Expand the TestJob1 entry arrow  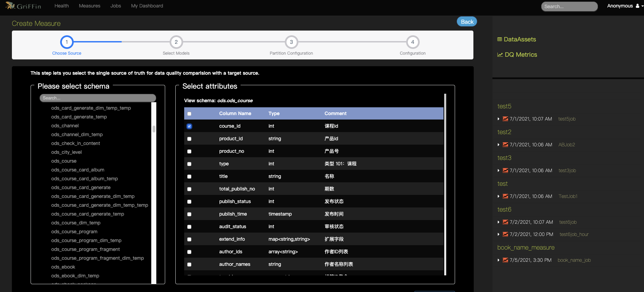pyautogui.click(x=499, y=196)
